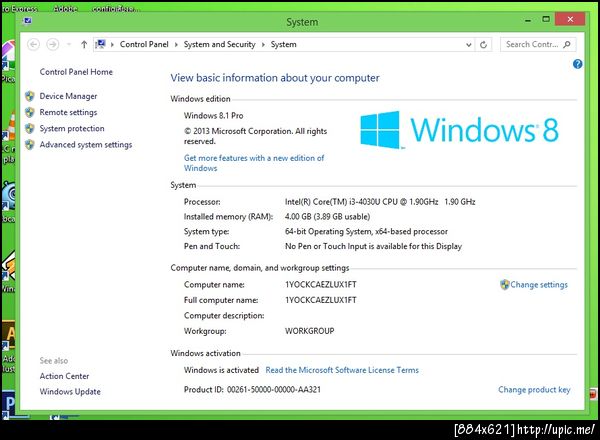This screenshot has width=600, height=440.
Task: Minimize the System window
Action: [528, 20]
